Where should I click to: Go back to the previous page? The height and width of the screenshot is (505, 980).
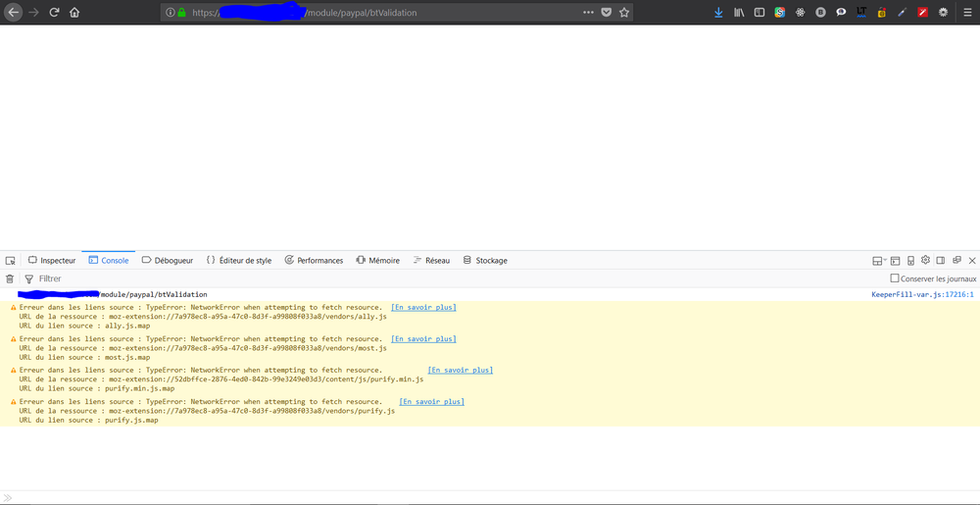pos(13,12)
